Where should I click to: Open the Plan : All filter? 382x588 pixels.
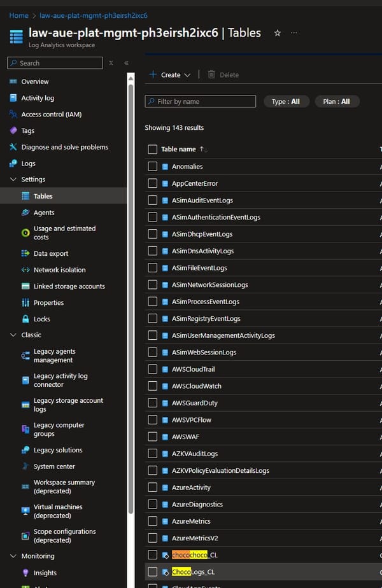coord(337,102)
